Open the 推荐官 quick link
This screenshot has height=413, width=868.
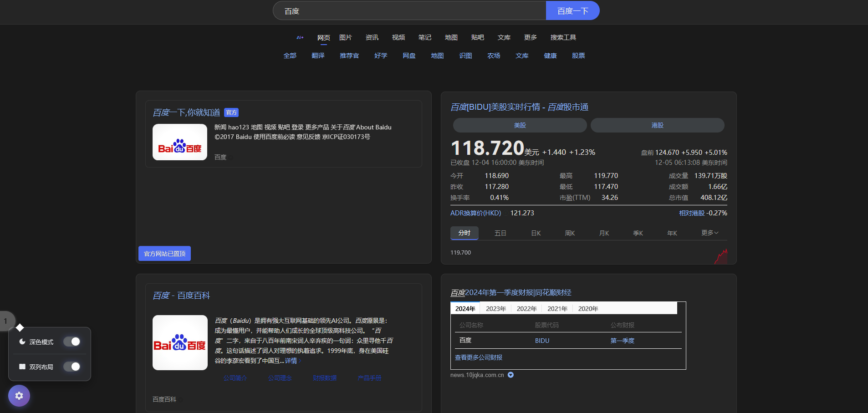click(x=349, y=56)
